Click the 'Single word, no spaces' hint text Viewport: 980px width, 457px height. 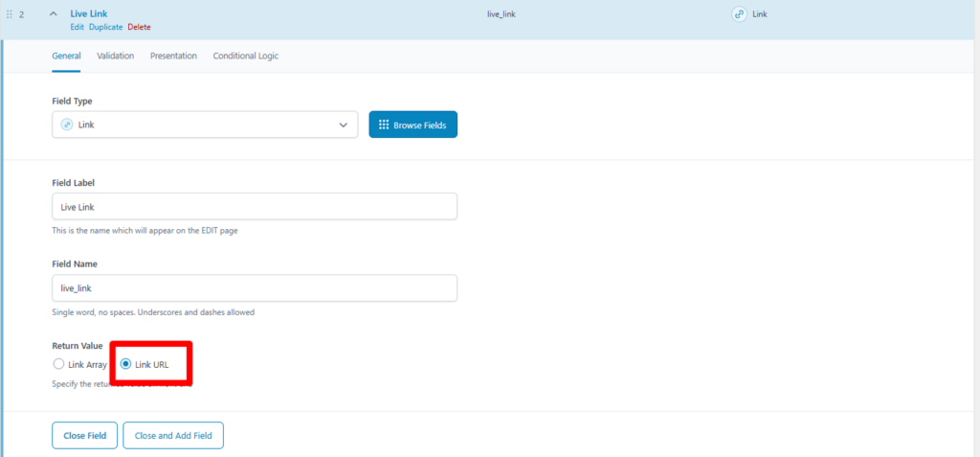click(x=153, y=311)
